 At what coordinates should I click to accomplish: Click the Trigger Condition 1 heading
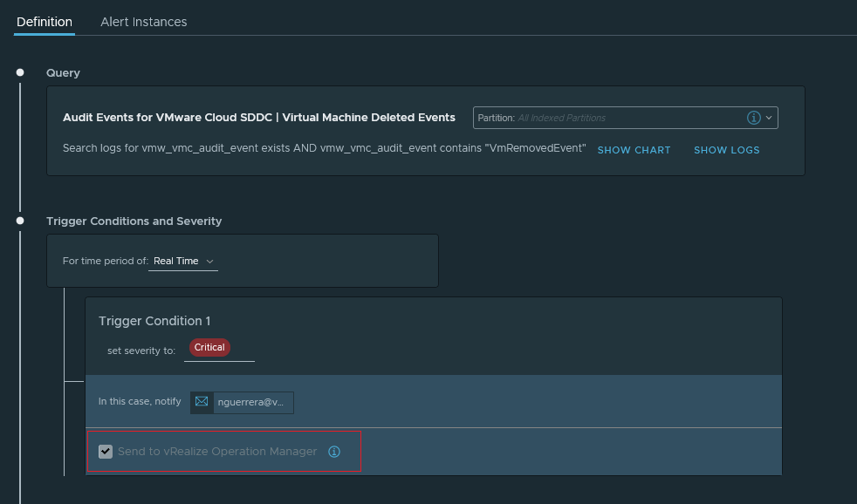coord(154,321)
